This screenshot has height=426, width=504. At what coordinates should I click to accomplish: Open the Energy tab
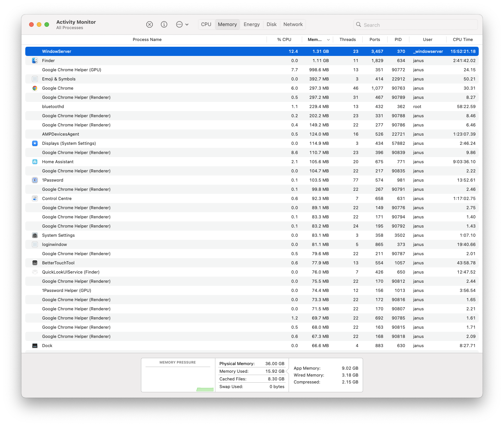pyautogui.click(x=252, y=25)
